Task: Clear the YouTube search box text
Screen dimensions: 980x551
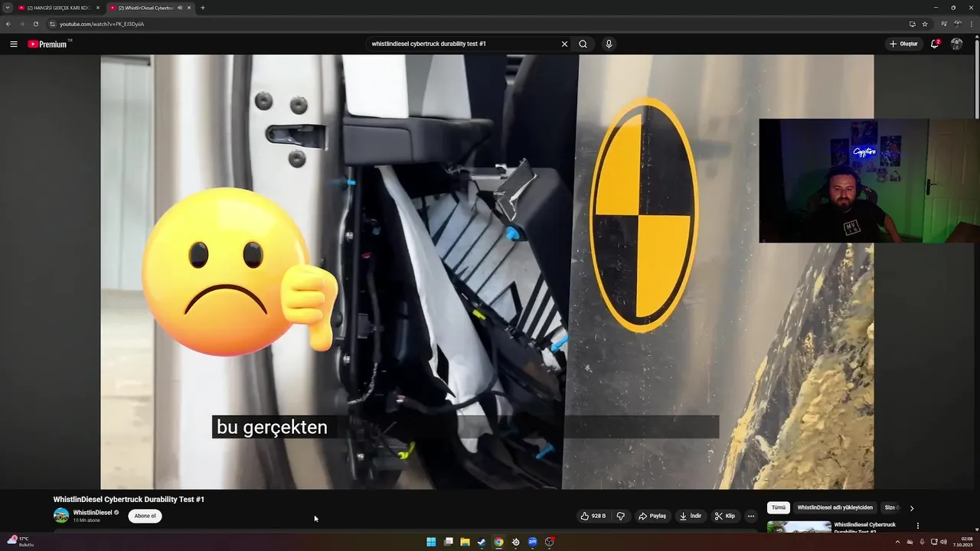Action: click(564, 44)
